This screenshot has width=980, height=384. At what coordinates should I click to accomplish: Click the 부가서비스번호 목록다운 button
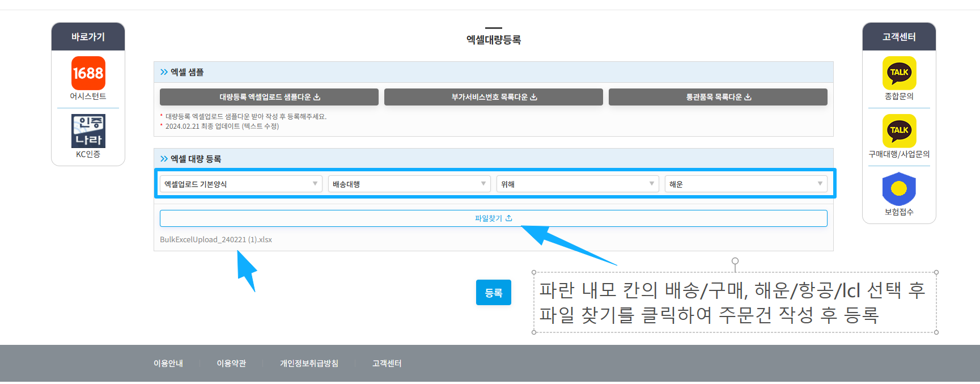[x=493, y=97]
